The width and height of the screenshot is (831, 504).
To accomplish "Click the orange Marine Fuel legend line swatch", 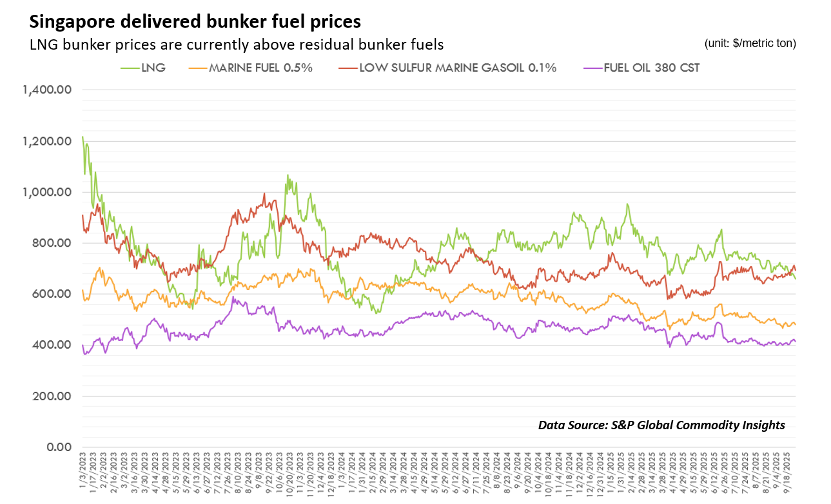I will pos(196,68).
